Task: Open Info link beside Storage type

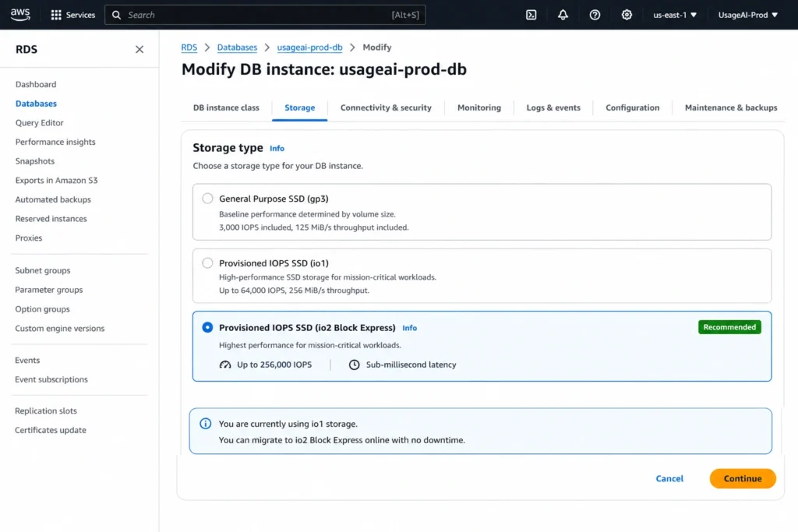Action: (277, 149)
